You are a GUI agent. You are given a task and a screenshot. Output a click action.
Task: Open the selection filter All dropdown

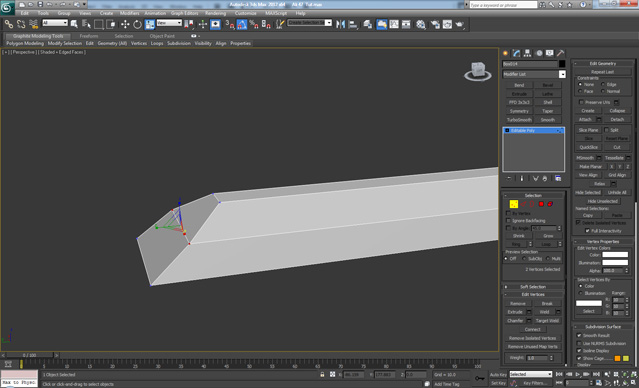click(x=55, y=23)
